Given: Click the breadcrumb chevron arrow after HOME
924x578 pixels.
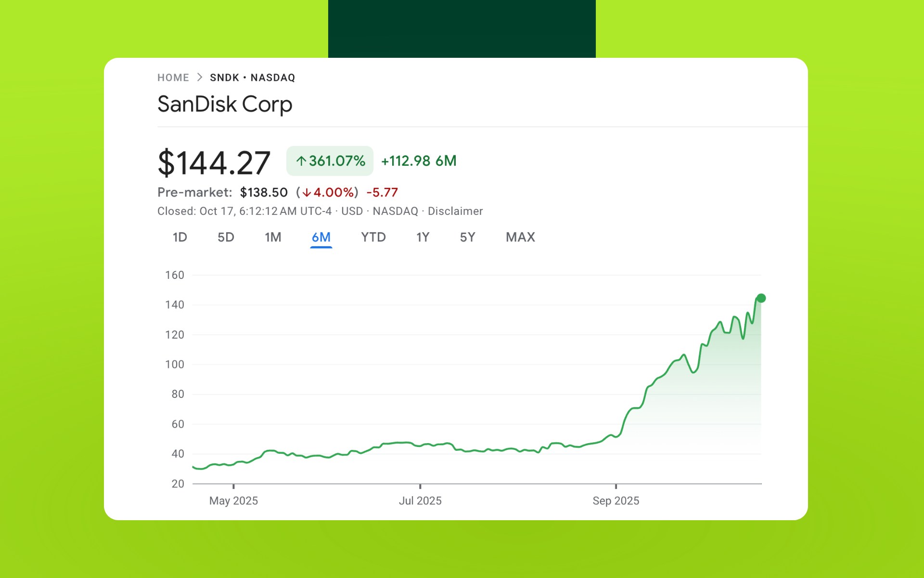Looking at the screenshot, I should (200, 78).
